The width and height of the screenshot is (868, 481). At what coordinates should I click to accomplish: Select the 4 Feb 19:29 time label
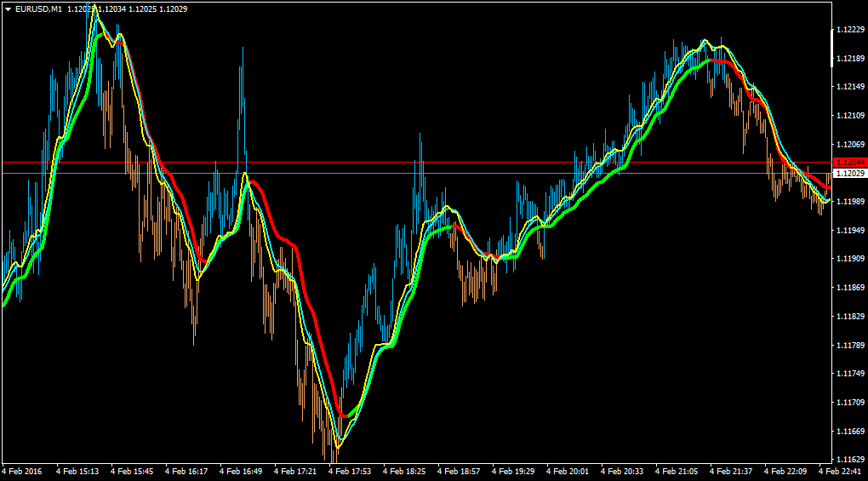[513, 471]
